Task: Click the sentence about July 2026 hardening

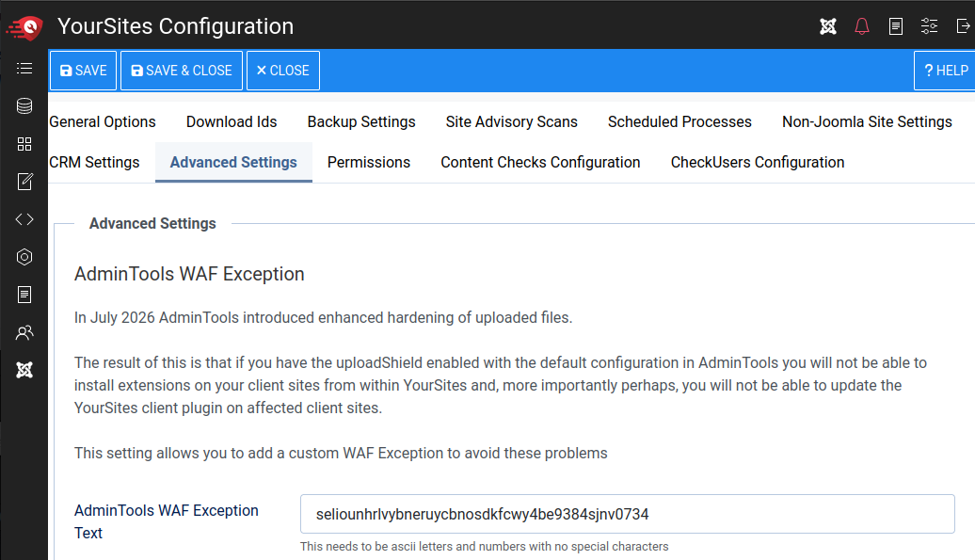Action: 324,317
